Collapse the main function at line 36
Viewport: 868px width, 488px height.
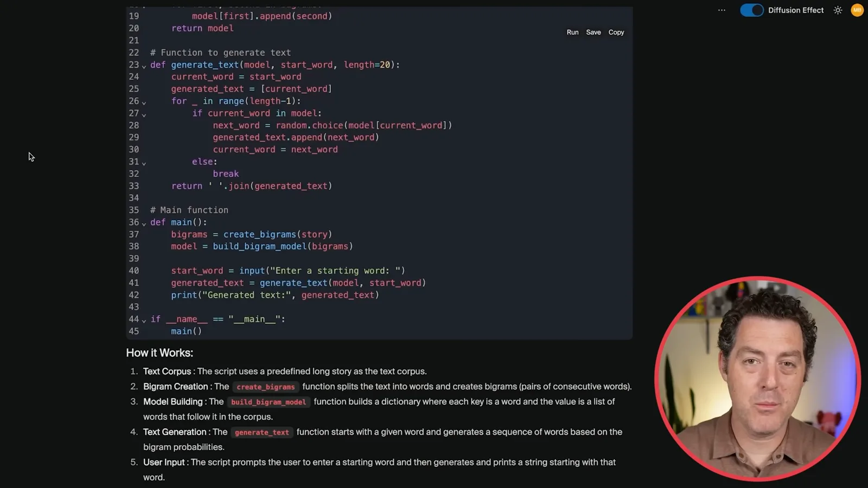point(144,223)
